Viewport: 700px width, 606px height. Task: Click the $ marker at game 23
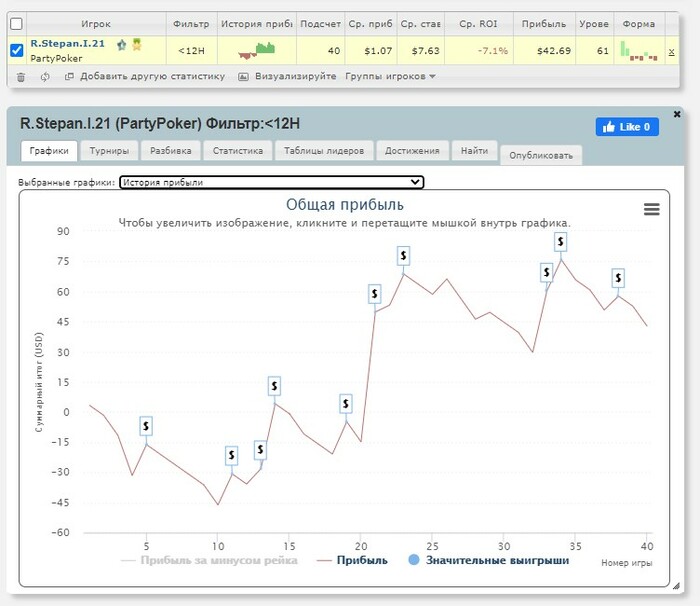(x=403, y=255)
